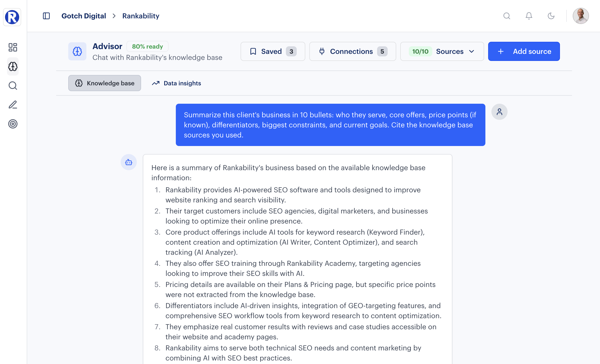The height and width of the screenshot is (364, 600).
Task: Open search from the left sidebar
Action: 13,86
